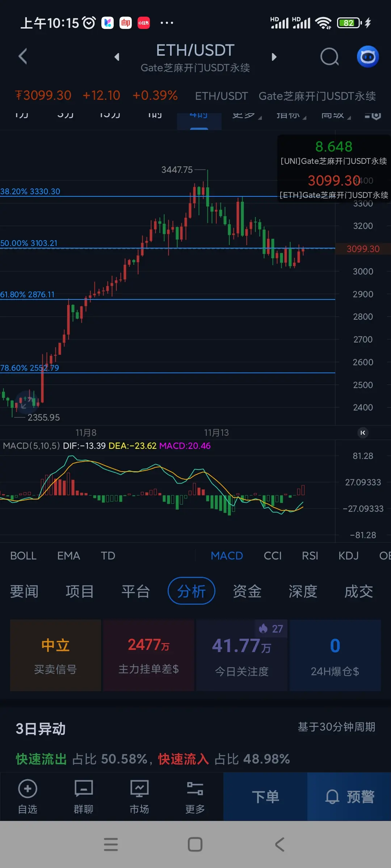Tap the 快速流入 inflow label

[x=184, y=759]
